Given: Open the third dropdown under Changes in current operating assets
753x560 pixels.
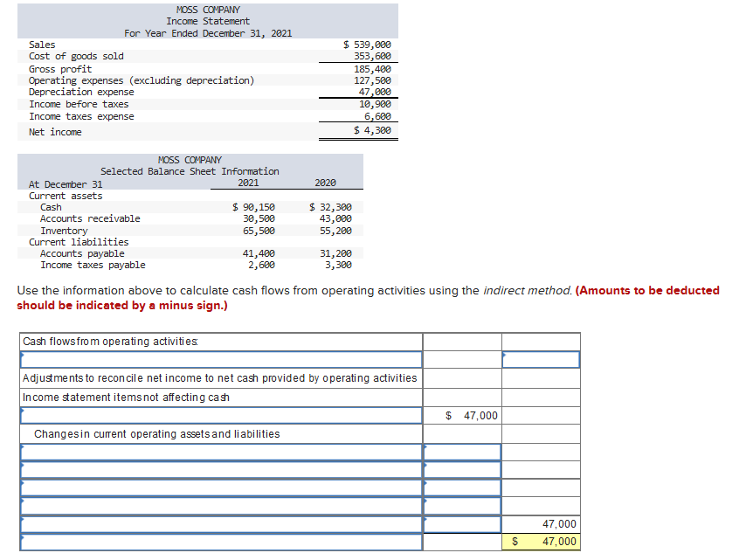Looking at the screenshot, I should click(x=221, y=487).
